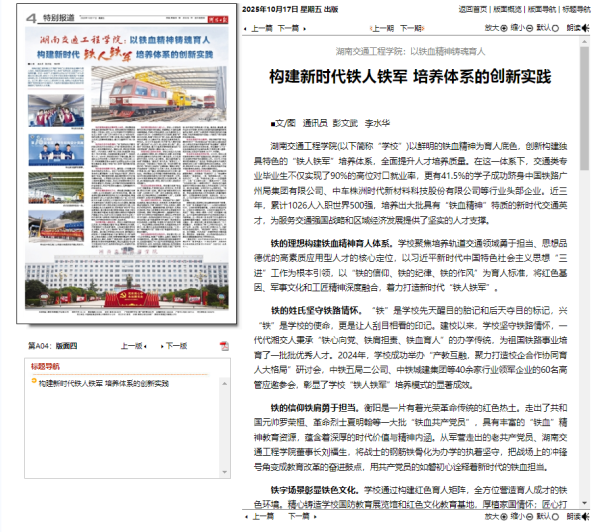This screenshot has height=532, width=600.
Task: Click the 标题导航 panel header
Action: pos(46,366)
